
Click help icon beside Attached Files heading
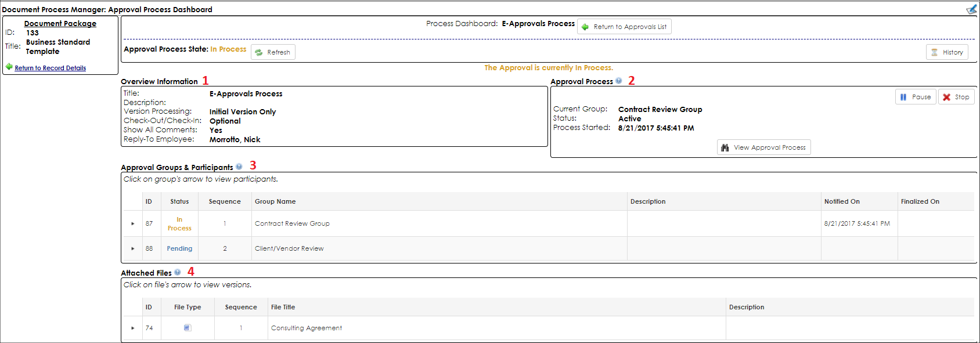(178, 272)
